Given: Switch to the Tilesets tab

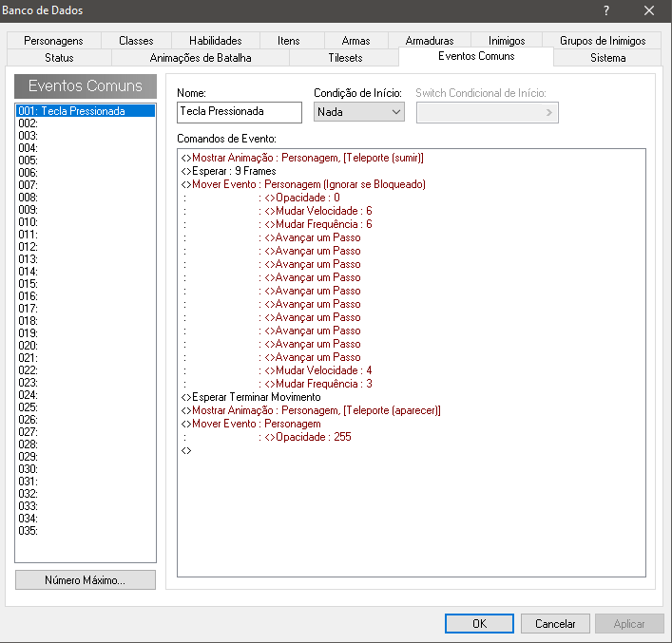Looking at the screenshot, I should [x=345, y=58].
